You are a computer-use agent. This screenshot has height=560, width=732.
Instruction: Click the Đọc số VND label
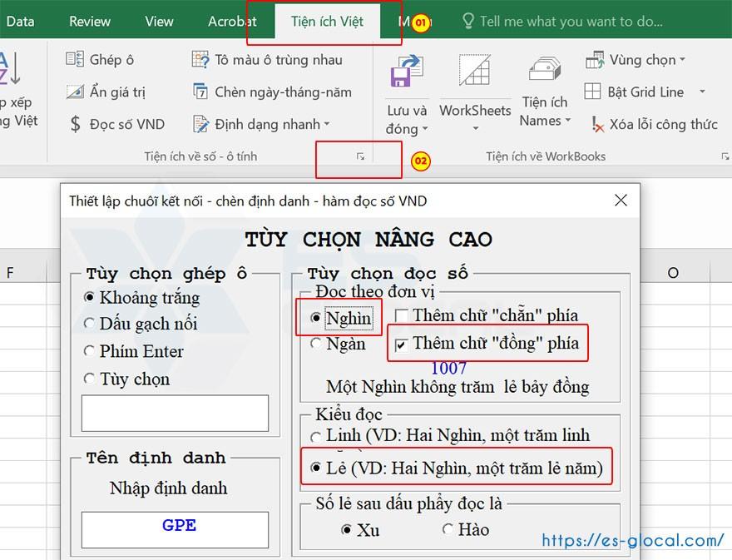(x=127, y=124)
